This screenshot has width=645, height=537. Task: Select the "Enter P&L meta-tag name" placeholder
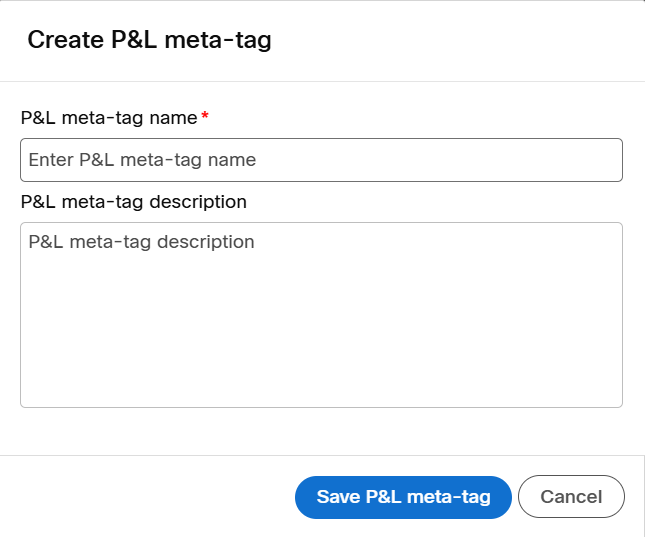pyautogui.click(x=142, y=160)
